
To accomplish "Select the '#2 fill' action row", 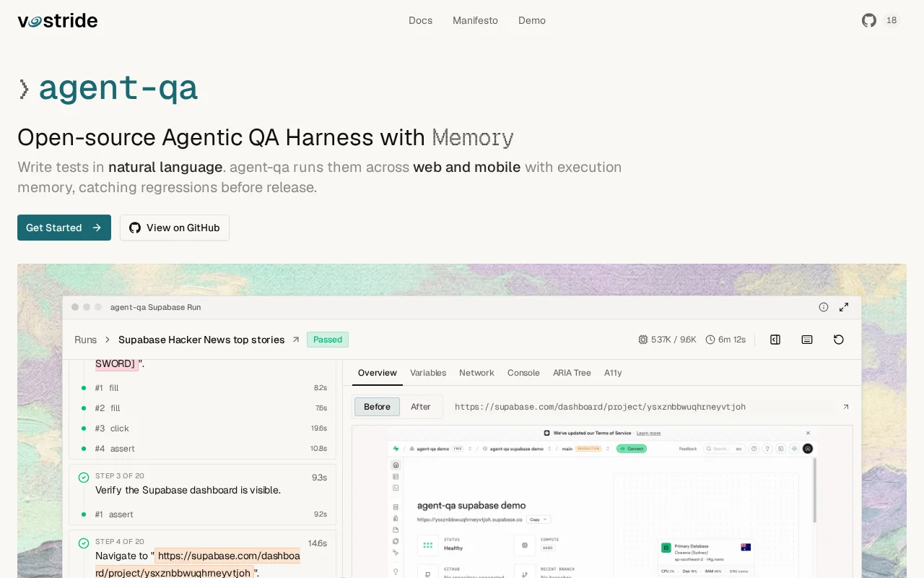I will click(203, 408).
